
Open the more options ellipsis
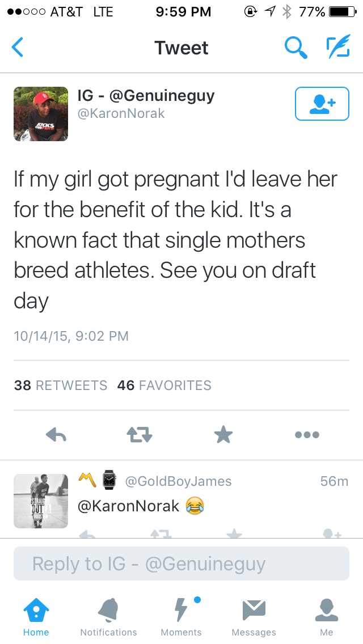[307, 435]
